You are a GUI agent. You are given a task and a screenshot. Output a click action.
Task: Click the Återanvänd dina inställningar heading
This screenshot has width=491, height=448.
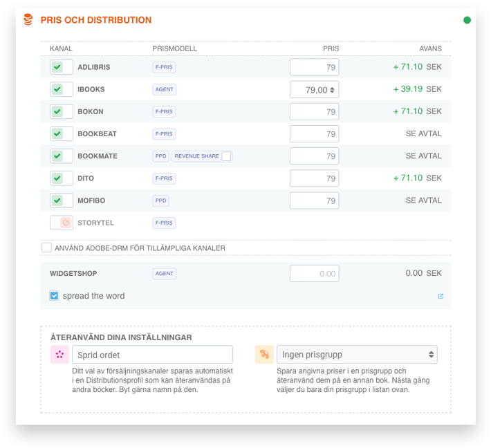(121, 337)
